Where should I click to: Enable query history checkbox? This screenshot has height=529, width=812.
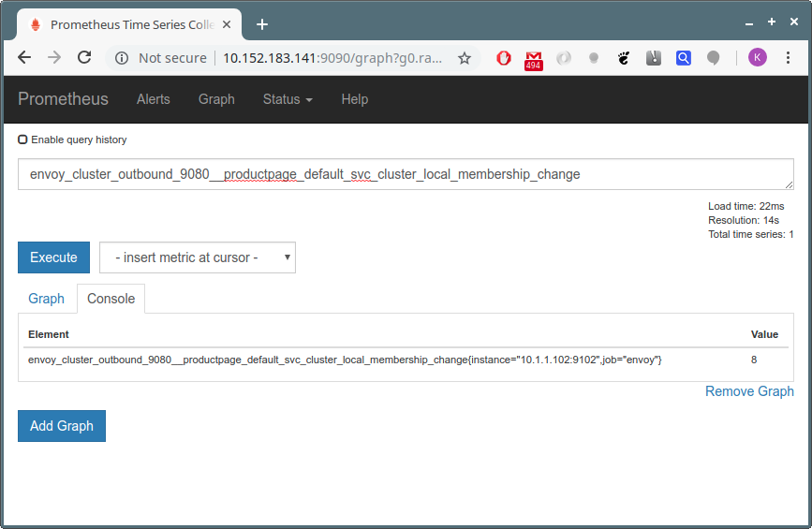click(x=22, y=140)
